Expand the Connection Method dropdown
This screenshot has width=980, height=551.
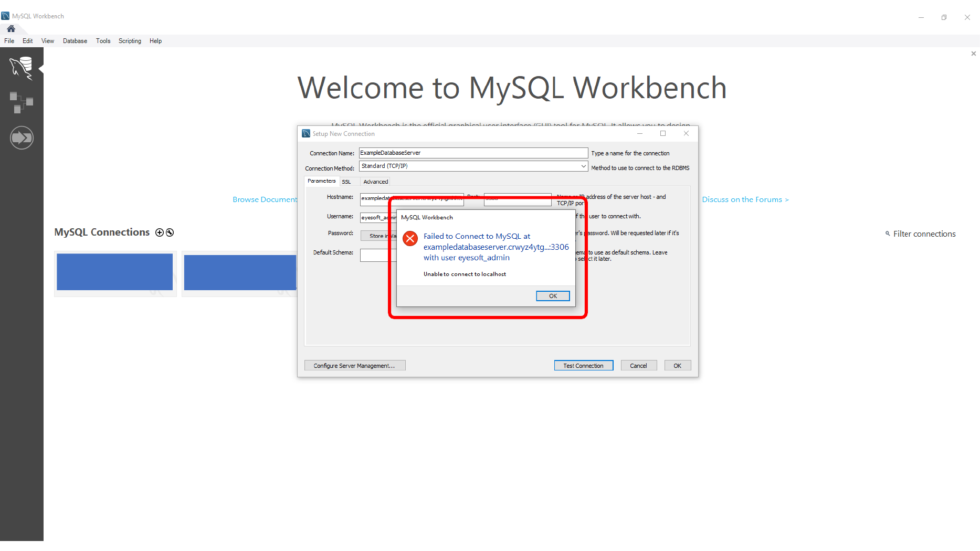click(583, 166)
